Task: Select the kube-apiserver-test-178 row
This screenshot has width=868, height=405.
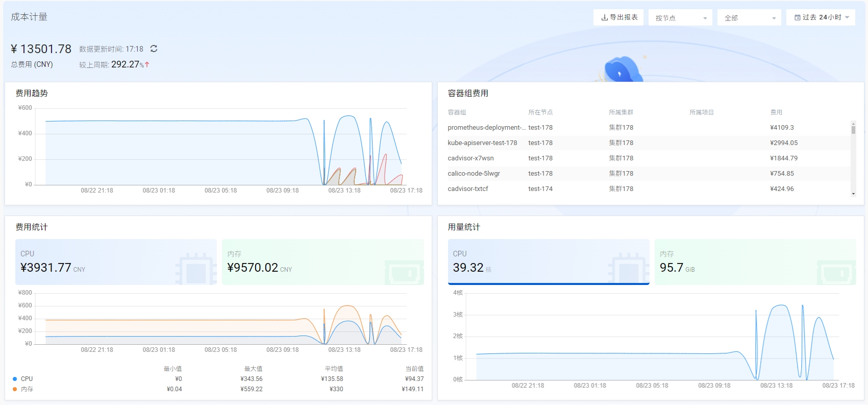Action: [482, 143]
